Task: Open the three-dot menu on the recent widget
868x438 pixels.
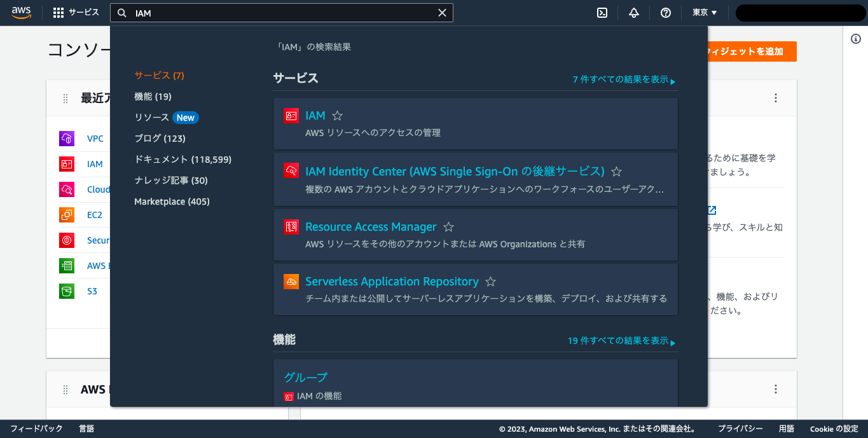Action: pyautogui.click(x=776, y=98)
